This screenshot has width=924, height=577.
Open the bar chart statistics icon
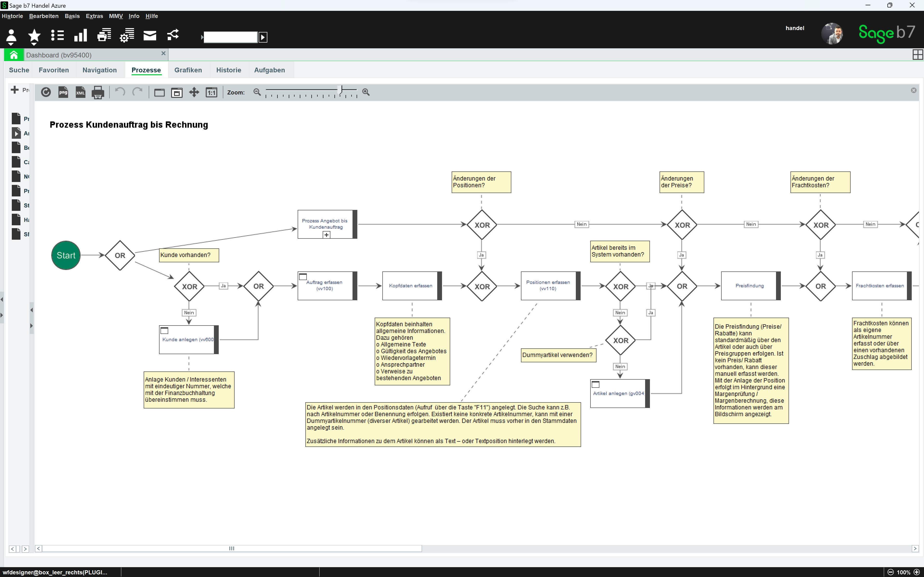[x=81, y=36]
